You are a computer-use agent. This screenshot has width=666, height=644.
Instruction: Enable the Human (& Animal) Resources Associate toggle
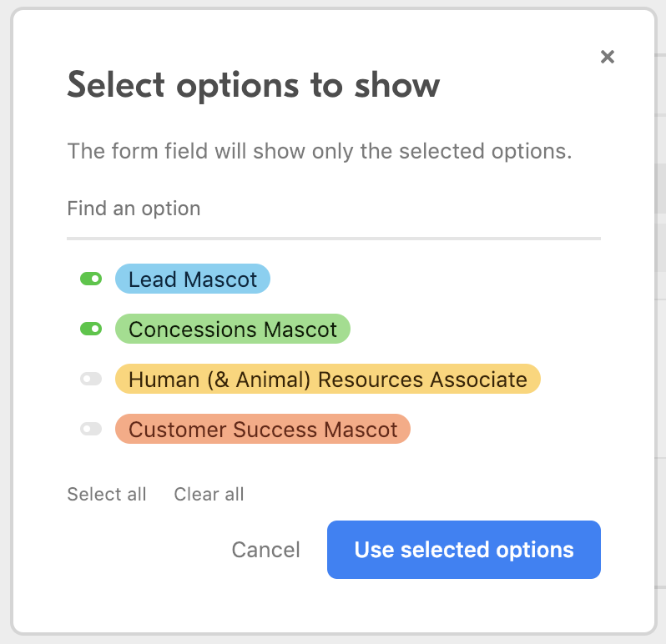(x=91, y=379)
